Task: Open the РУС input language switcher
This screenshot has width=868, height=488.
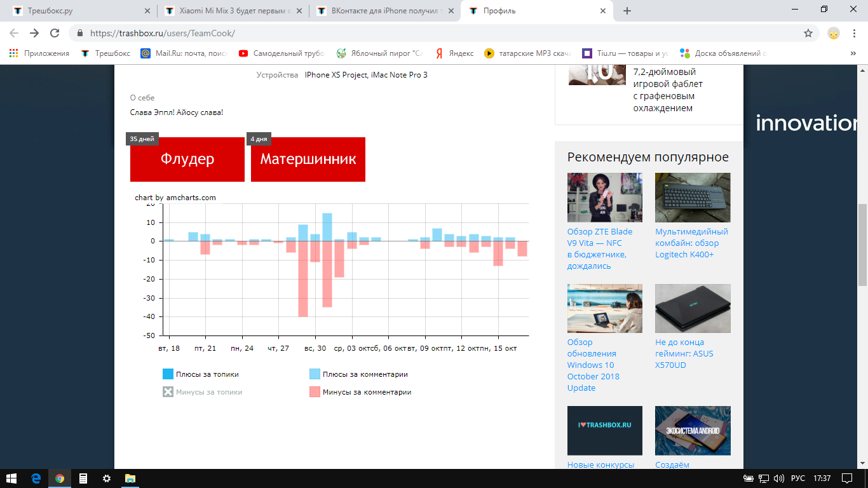Action: 797,478
